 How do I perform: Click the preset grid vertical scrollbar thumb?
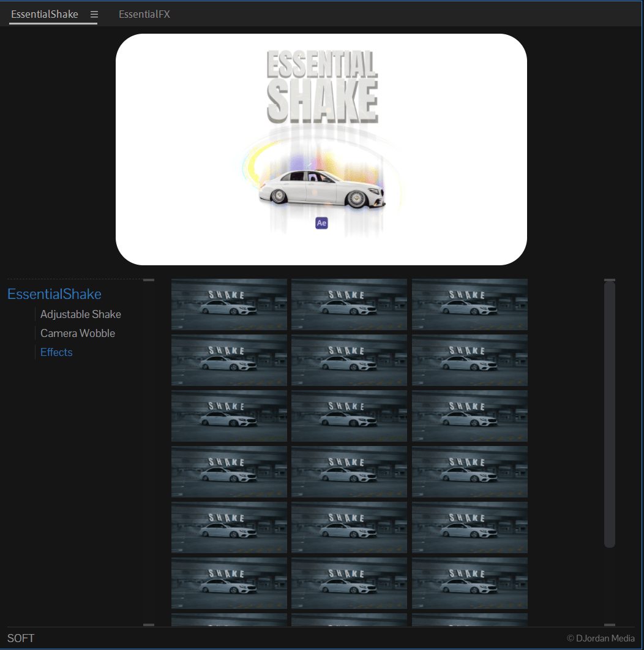[x=609, y=414]
